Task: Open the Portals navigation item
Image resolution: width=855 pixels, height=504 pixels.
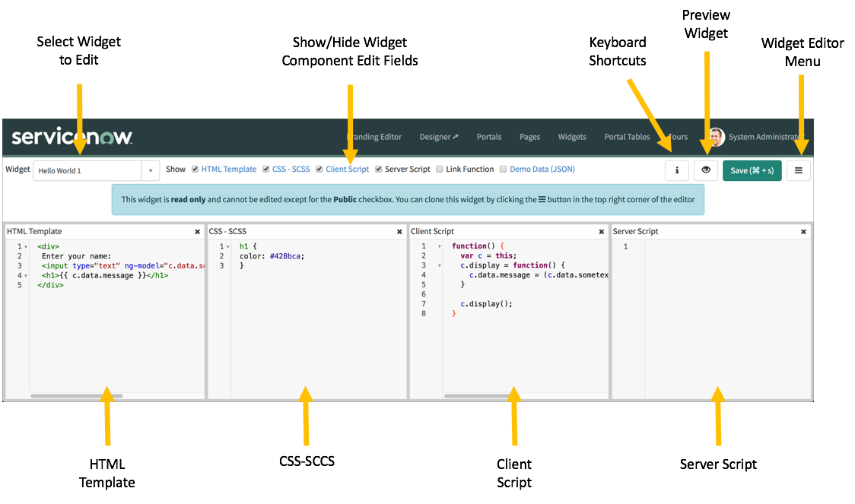Action: pos(489,137)
